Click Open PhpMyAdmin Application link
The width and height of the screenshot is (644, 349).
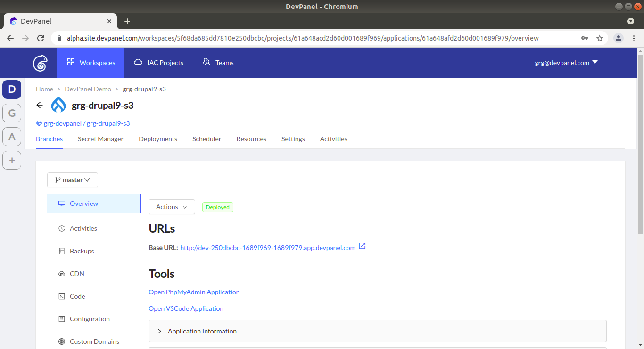pos(194,292)
